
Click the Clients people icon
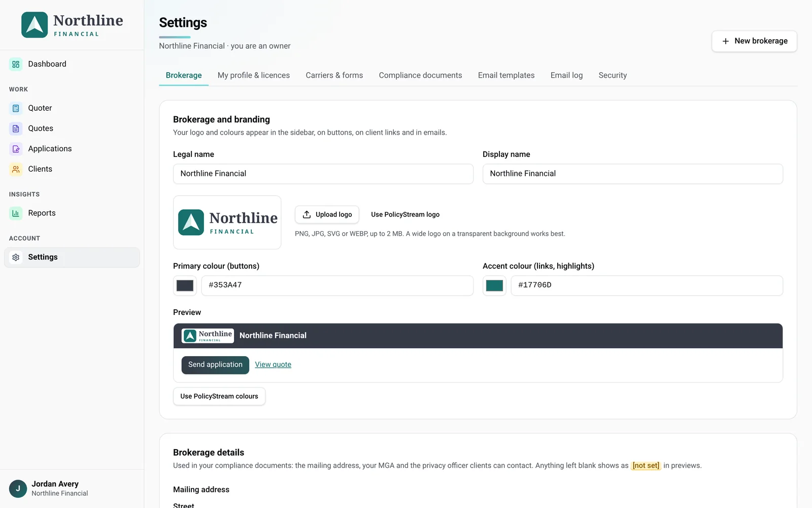click(16, 169)
